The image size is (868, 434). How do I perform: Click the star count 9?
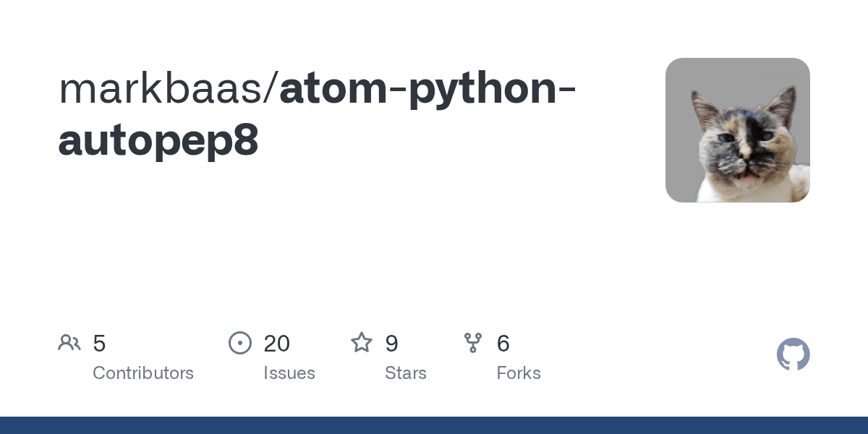391,344
